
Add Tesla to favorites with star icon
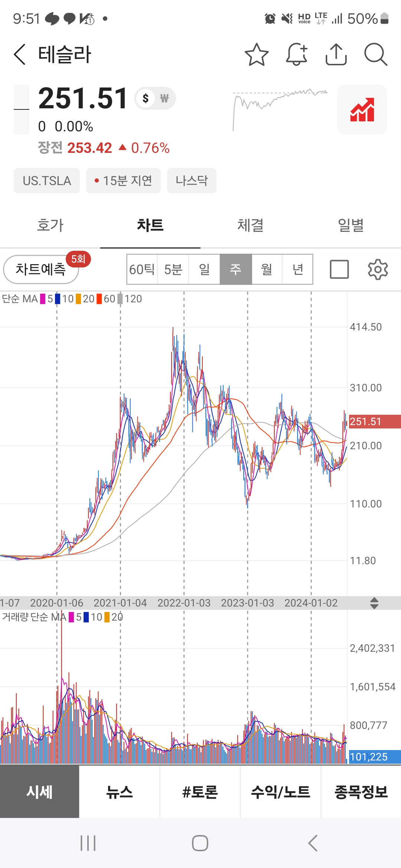click(257, 55)
